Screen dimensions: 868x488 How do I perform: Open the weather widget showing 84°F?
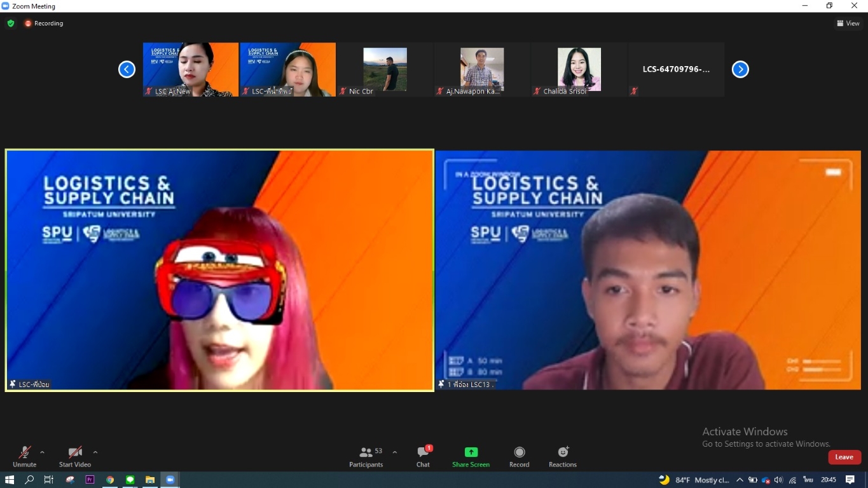click(x=694, y=480)
